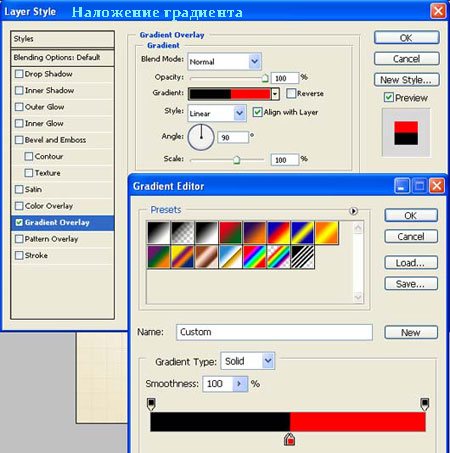Select the black-to-white gradient preset

206,232
